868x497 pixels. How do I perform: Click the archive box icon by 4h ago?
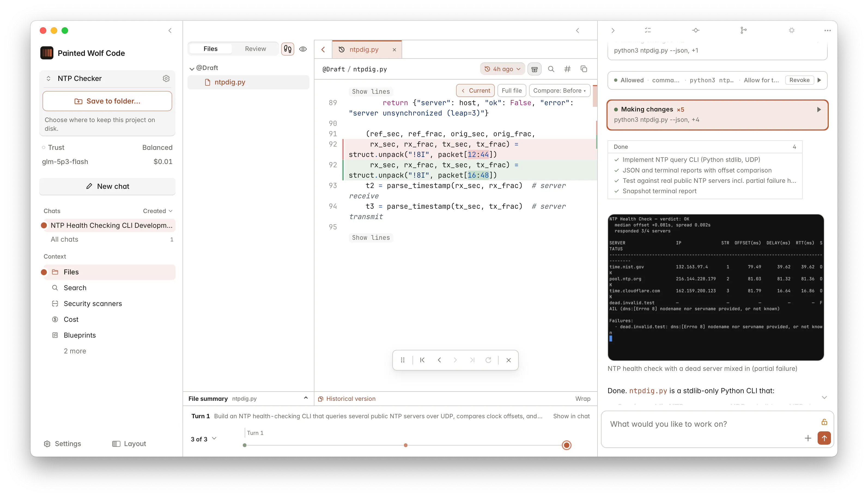[x=534, y=69]
